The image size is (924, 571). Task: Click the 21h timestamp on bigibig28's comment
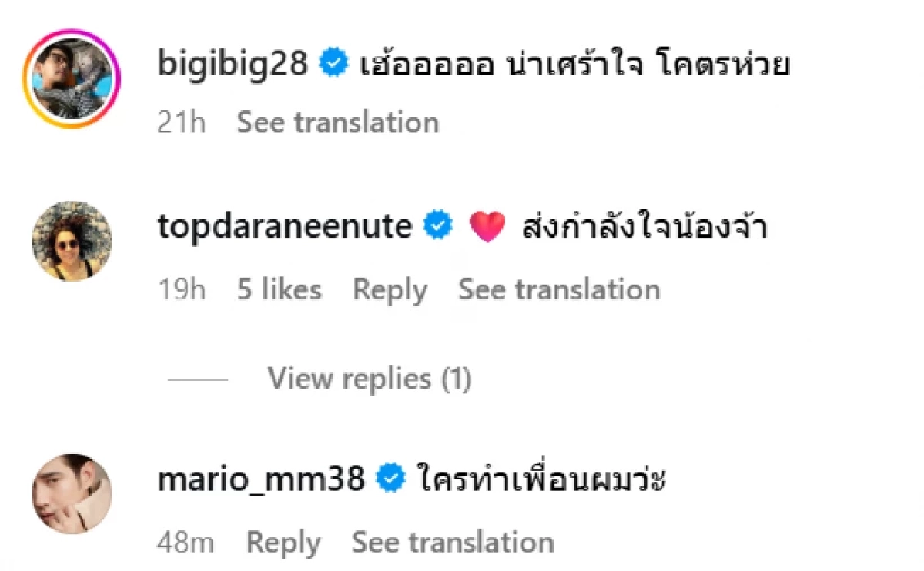[180, 122]
